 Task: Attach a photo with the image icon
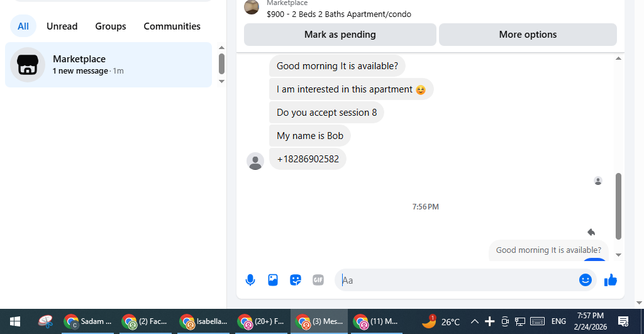pyautogui.click(x=273, y=280)
